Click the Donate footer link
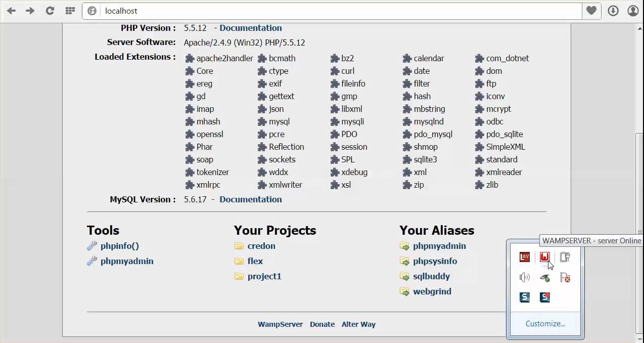 [x=322, y=324]
